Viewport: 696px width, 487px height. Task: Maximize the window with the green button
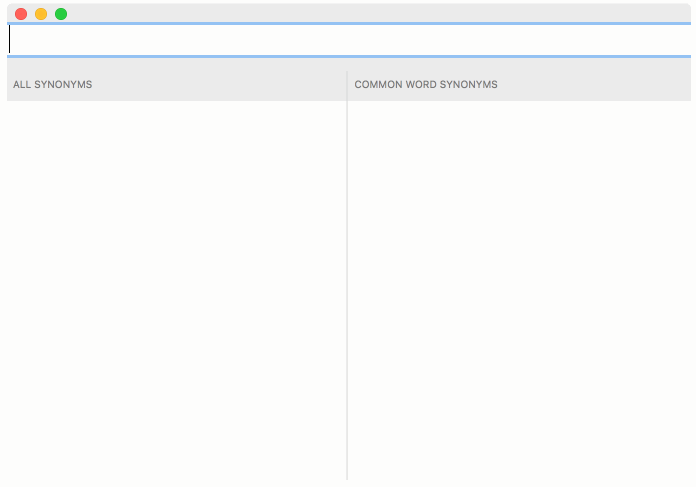pyautogui.click(x=61, y=14)
